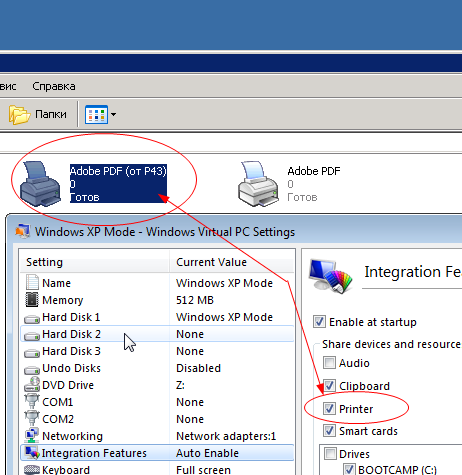Click the Hard Disk 3 drive icon
Viewport: 462px width, 475px height.
coord(32,353)
